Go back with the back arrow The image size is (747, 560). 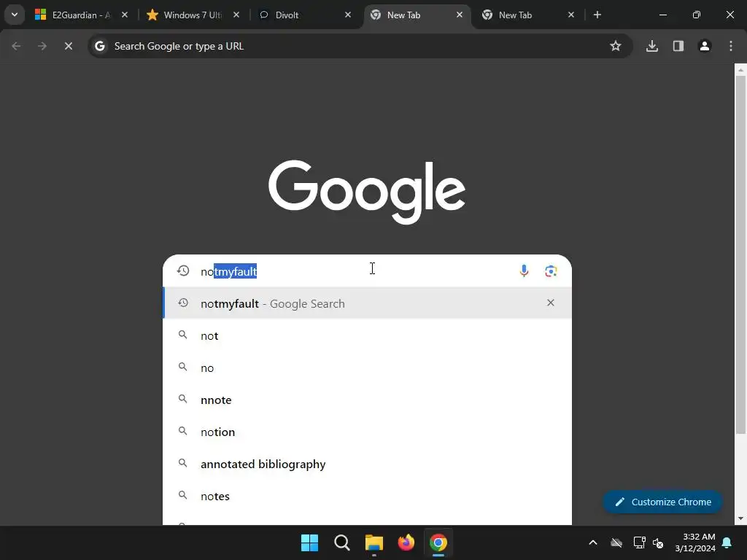click(x=16, y=46)
